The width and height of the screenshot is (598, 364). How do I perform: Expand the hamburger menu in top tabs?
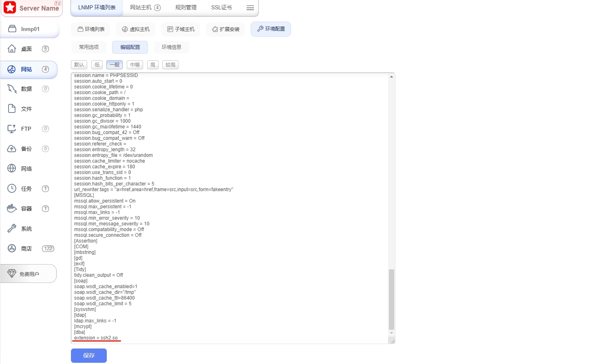click(250, 8)
